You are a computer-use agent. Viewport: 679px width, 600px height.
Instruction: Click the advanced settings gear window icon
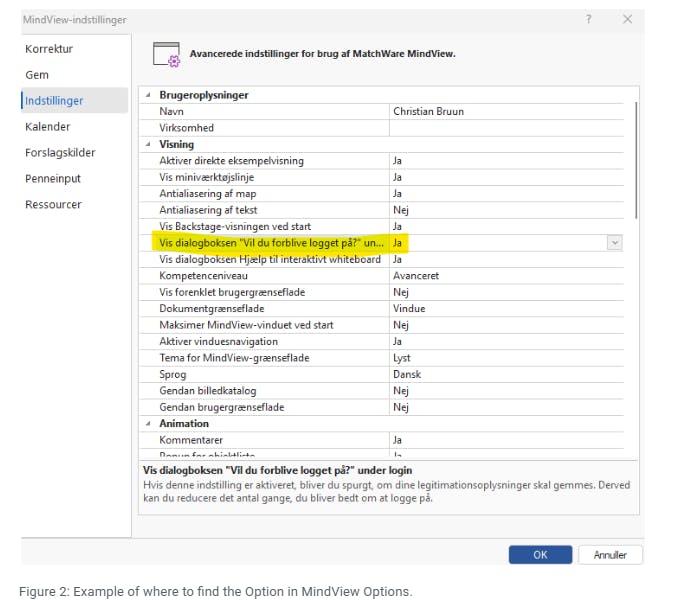[166, 55]
